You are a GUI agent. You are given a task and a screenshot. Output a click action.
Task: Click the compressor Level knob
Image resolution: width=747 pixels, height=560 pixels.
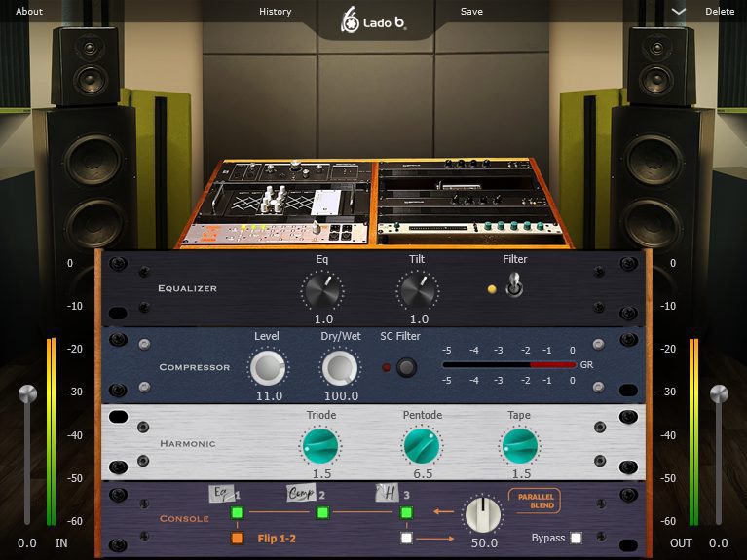268,367
